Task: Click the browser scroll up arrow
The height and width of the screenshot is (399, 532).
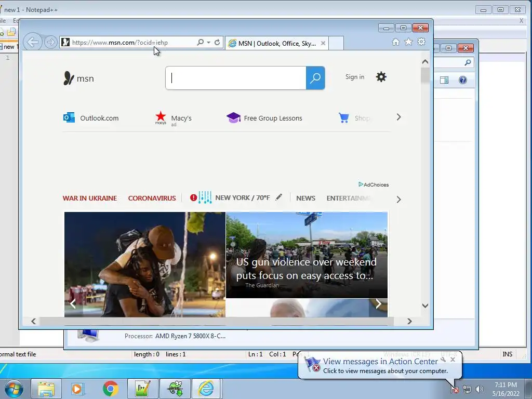Action: click(x=425, y=62)
